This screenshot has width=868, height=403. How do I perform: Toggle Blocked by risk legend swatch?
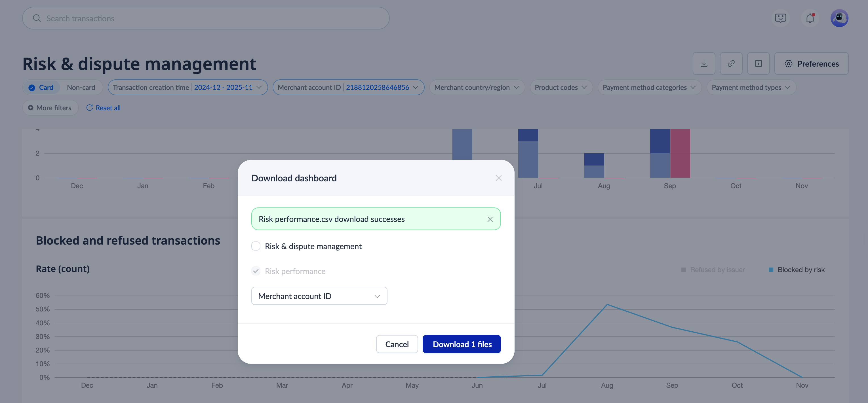[x=771, y=270]
